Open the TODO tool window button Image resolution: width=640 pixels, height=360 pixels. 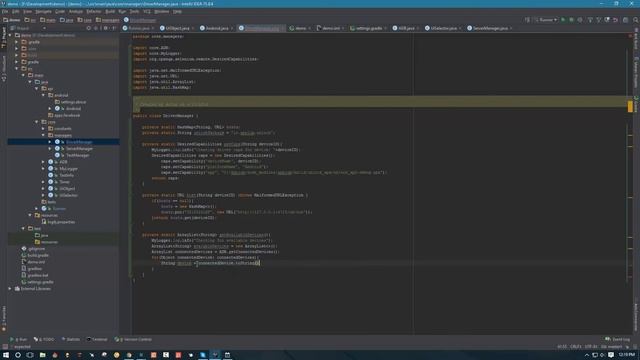point(44,339)
